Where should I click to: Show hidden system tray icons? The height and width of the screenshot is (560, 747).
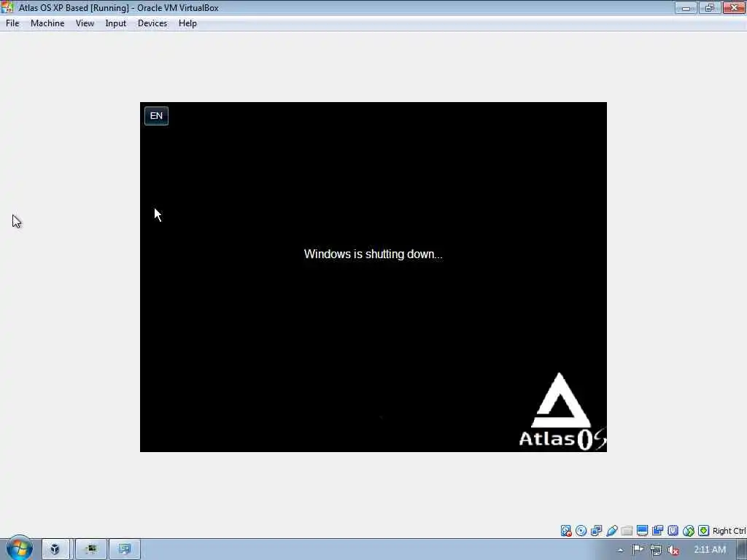point(620,550)
